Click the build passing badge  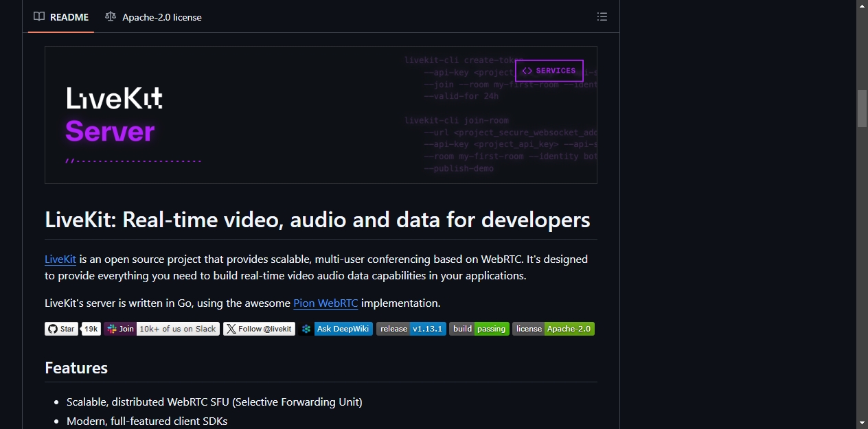[x=479, y=329]
